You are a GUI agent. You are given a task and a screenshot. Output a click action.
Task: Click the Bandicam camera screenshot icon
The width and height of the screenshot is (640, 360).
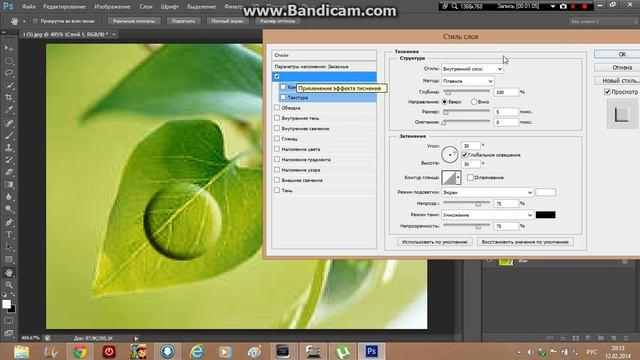tap(563, 7)
